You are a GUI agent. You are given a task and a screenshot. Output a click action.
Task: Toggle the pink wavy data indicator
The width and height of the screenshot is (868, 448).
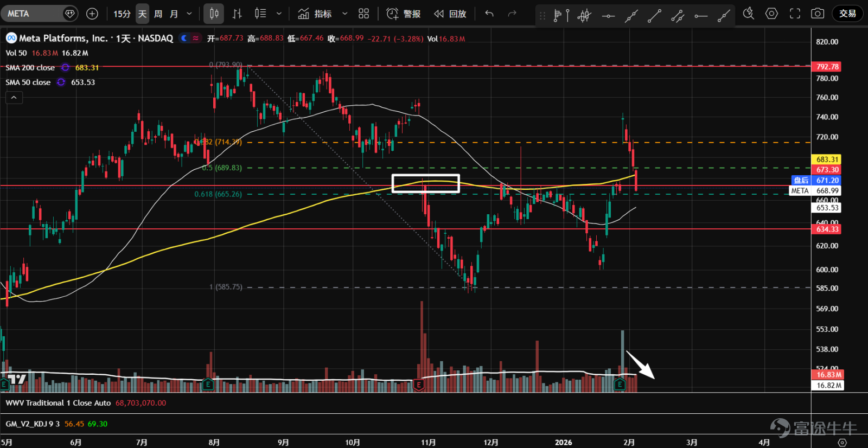[x=195, y=38]
